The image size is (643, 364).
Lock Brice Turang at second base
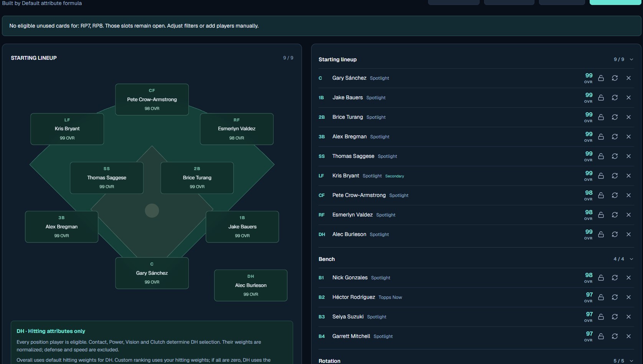(601, 117)
